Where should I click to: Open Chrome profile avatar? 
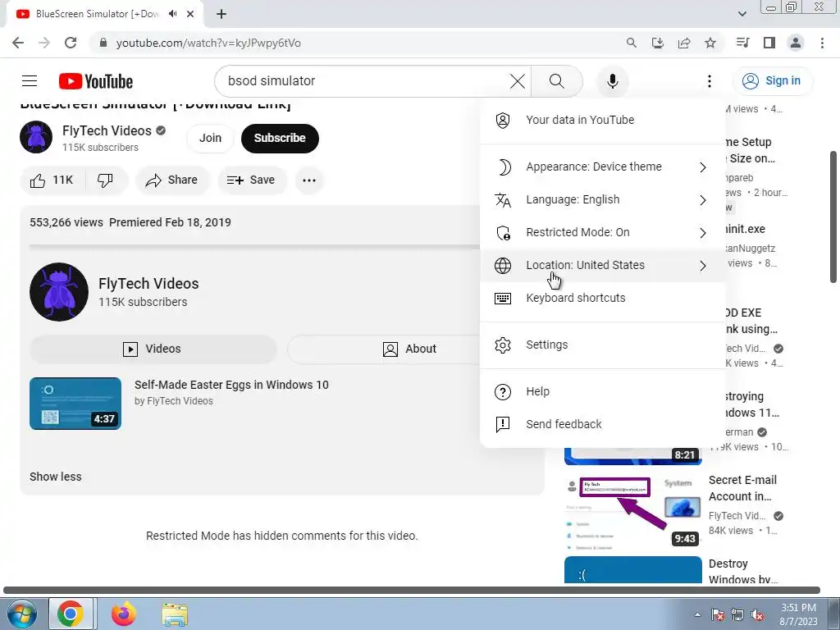pos(796,43)
